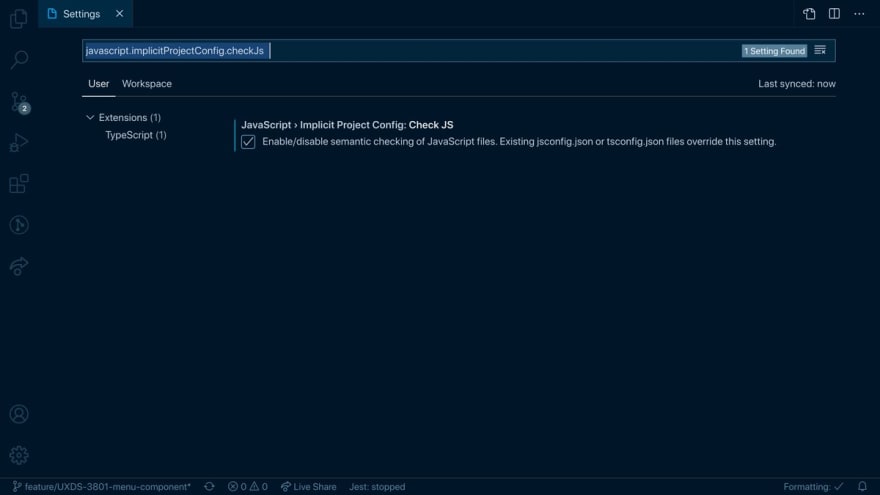Select TypeScript (1) in settings tree

pyautogui.click(x=136, y=135)
